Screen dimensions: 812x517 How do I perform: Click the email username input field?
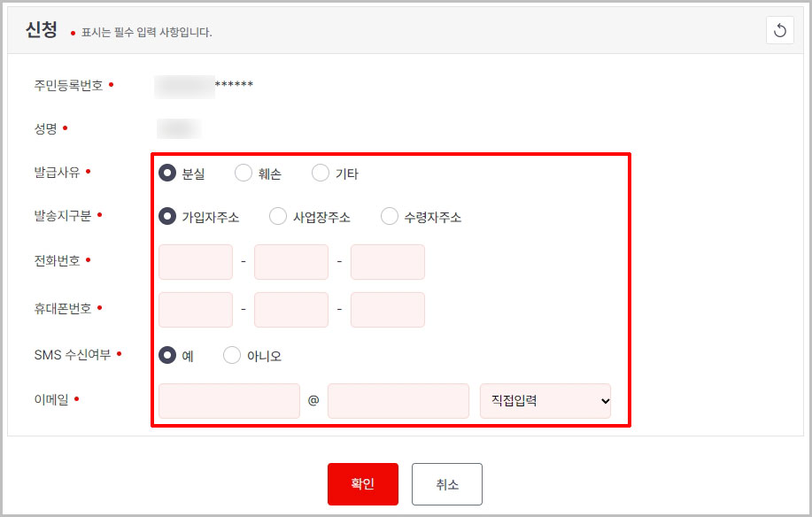click(228, 401)
